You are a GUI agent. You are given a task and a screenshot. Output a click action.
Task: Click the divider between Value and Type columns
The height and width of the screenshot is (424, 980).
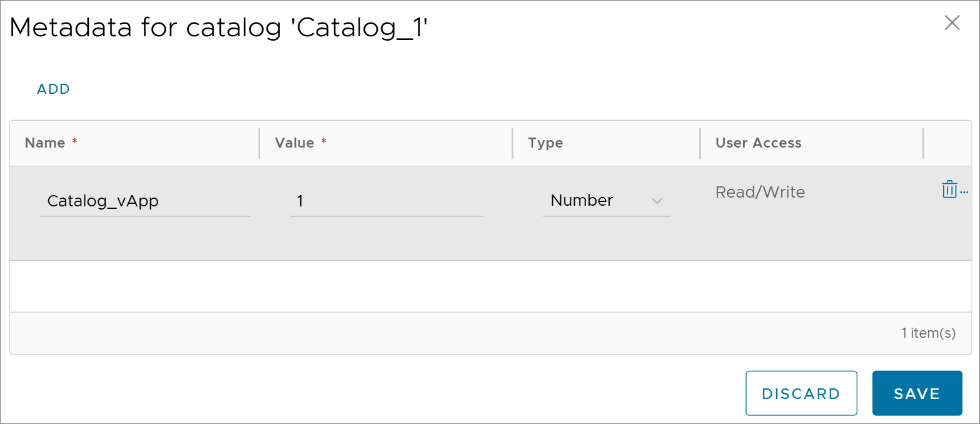(x=512, y=144)
